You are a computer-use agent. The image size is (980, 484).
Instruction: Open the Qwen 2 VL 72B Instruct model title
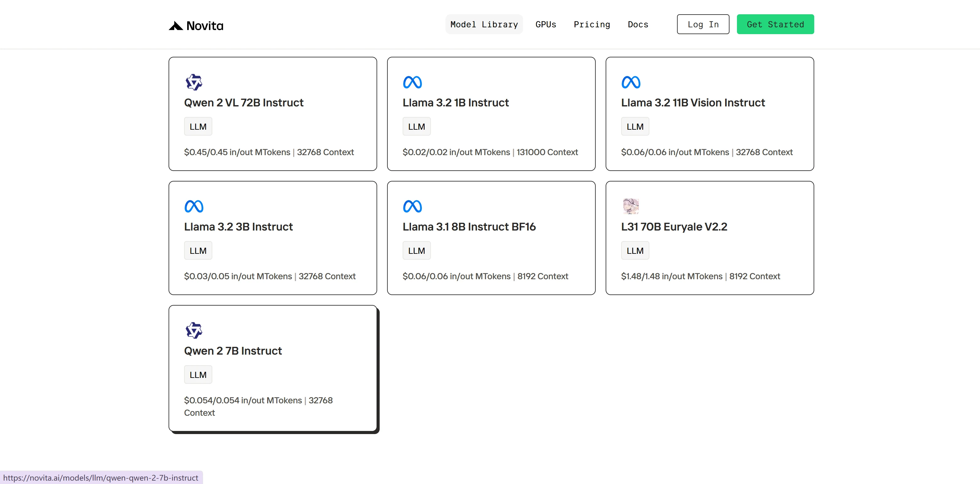(243, 103)
